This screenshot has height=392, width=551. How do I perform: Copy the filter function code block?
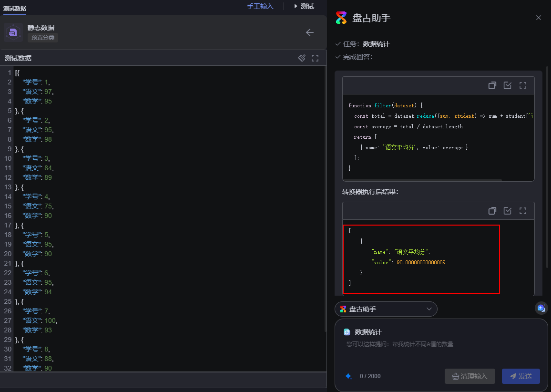tap(492, 85)
